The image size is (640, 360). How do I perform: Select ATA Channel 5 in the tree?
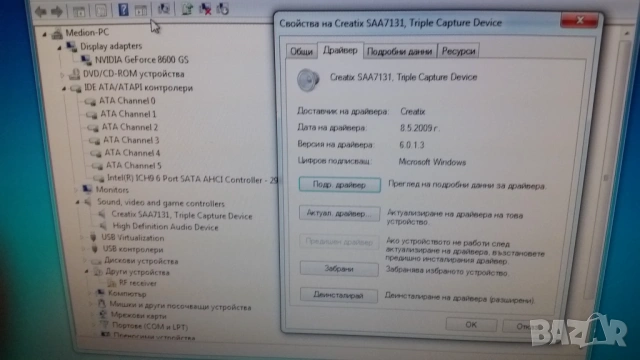coord(134,165)
